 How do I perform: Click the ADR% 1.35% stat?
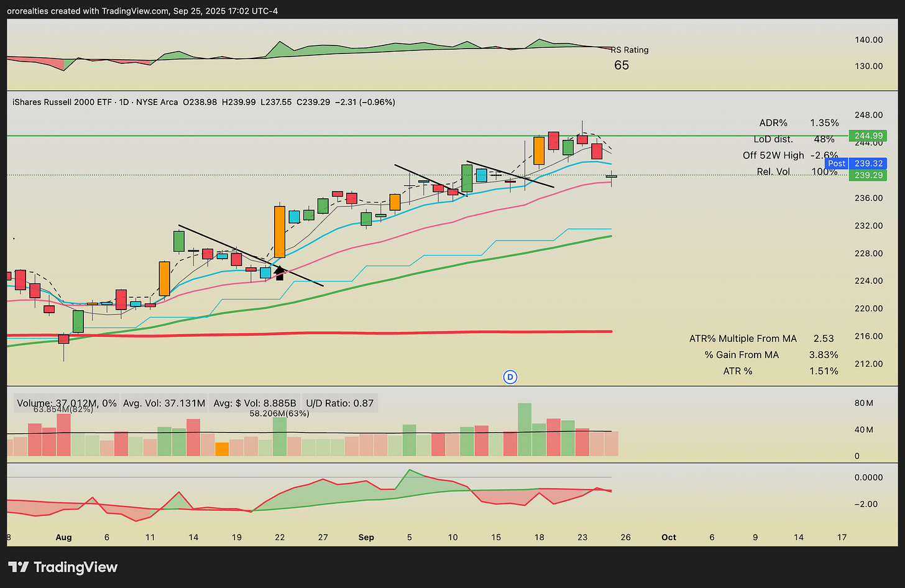(799, 123)
